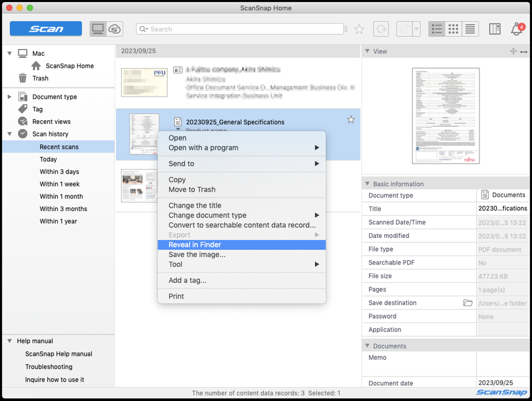
Task: Click the Document type icon
Action: [x=23, y=97]
